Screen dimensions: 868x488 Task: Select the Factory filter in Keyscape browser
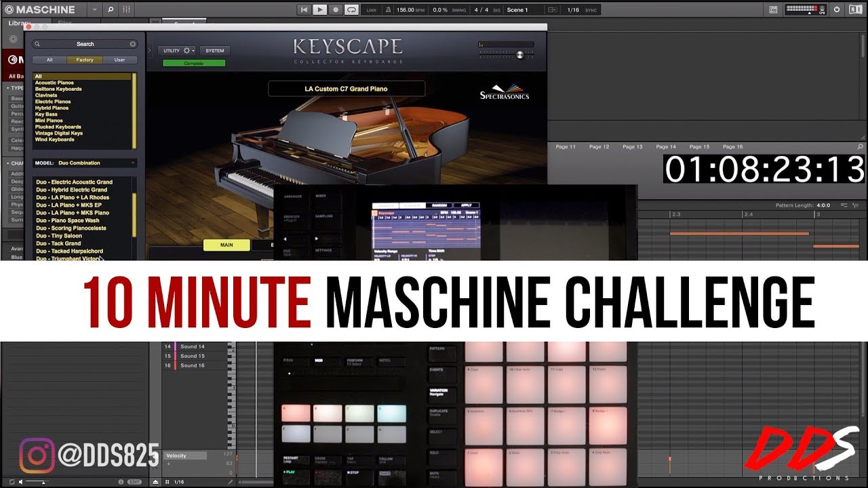(x=85, y=60)
